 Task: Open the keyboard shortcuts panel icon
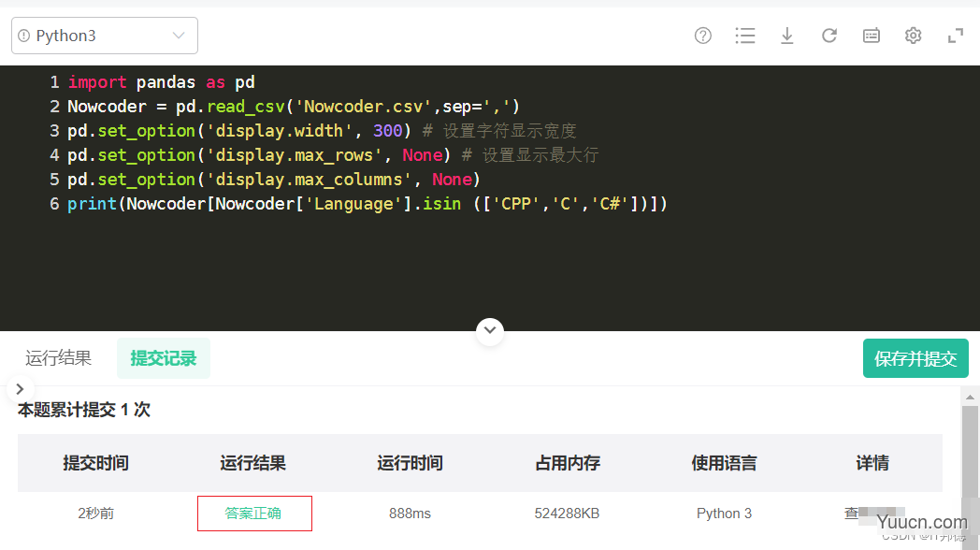coord(872,36)
